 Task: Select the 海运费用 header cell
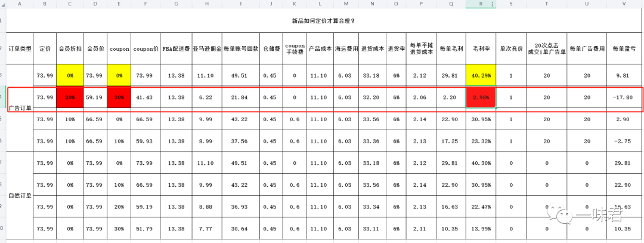coord(346,48)
